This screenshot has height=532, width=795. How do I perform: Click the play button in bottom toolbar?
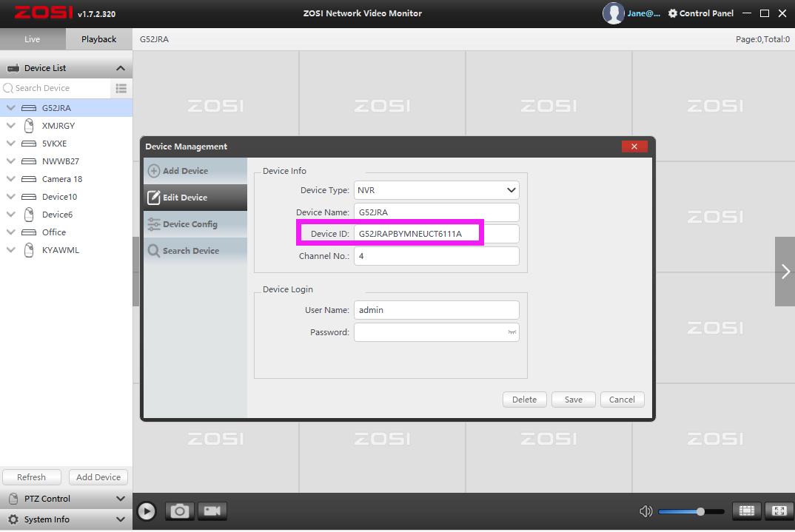(147, 511)
